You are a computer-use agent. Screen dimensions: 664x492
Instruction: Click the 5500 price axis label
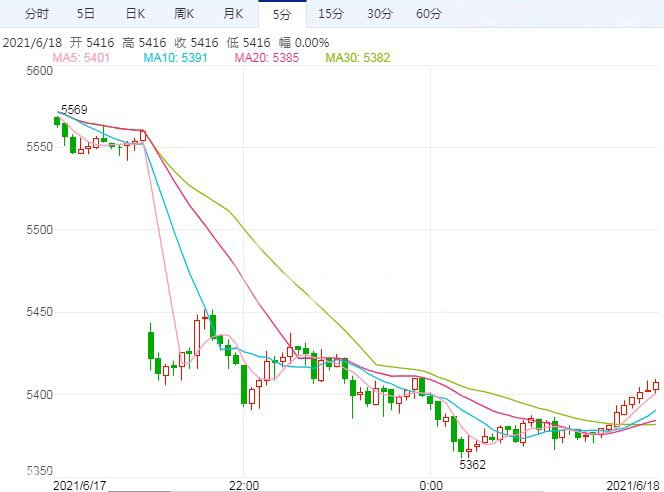point(39,230)
